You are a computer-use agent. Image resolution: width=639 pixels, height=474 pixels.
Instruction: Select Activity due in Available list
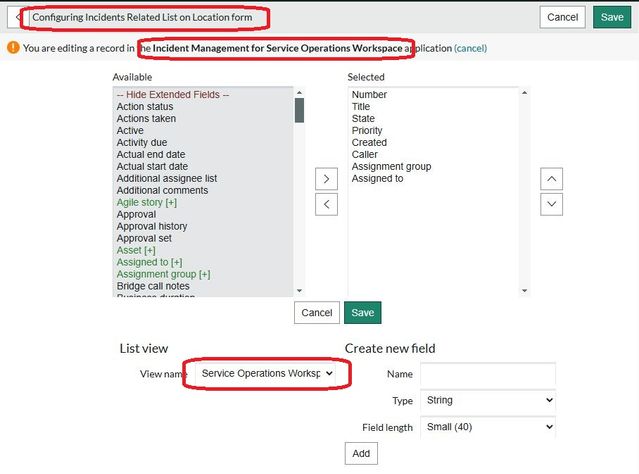(x=142, y=143)
